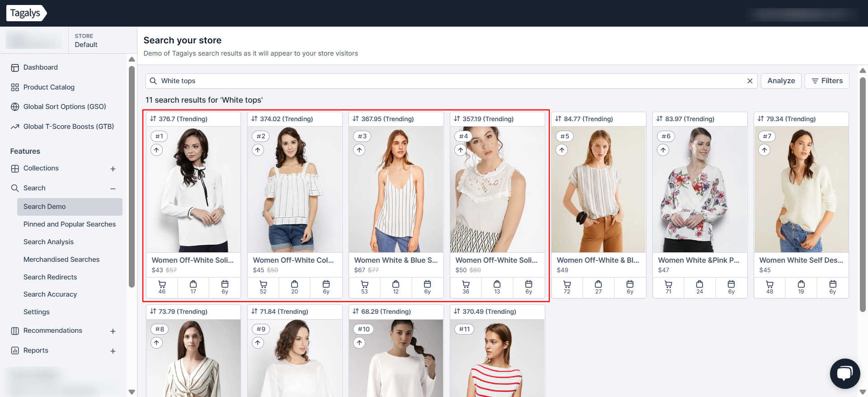The height and width of the screenshot is (397, 868).
Task: Move product #8 up with arrow icon
Action: [156, 343]
